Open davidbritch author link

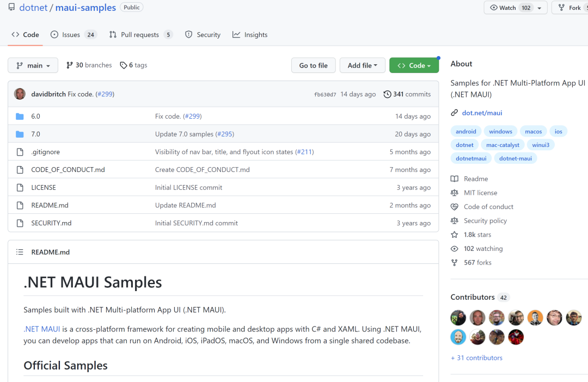pyautogui.click(x=48, y=94)
